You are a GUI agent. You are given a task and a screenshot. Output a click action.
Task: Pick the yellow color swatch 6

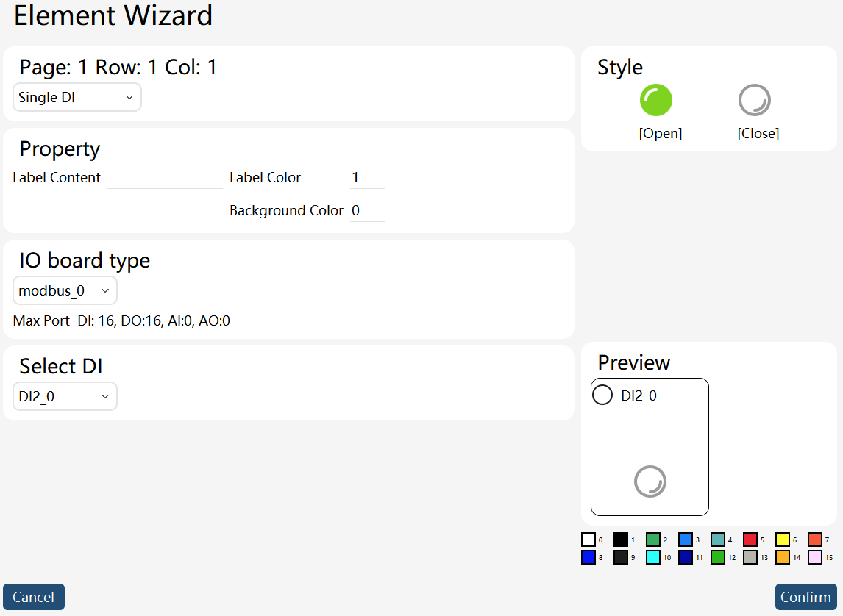(x=783, y=540)
